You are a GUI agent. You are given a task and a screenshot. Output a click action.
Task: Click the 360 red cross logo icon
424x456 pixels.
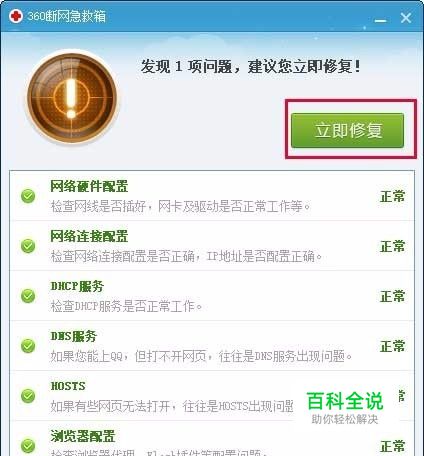(16, 16)
